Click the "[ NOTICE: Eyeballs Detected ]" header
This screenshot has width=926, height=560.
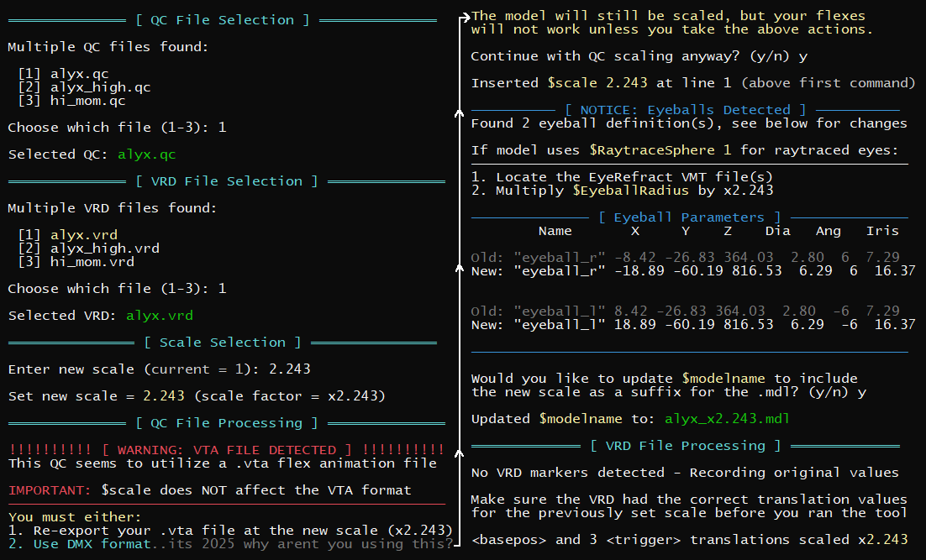tap(686, 110)
